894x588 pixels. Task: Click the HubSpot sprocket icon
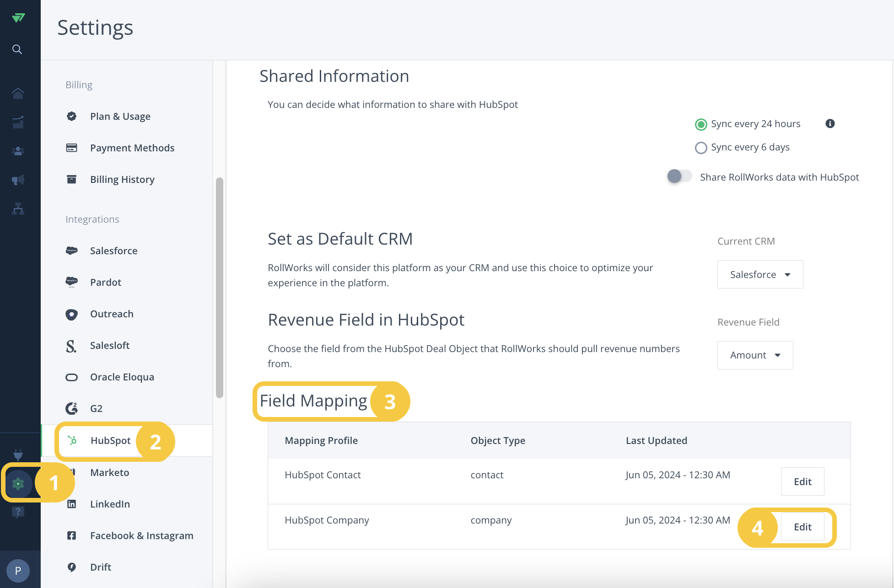coord(72,440)
